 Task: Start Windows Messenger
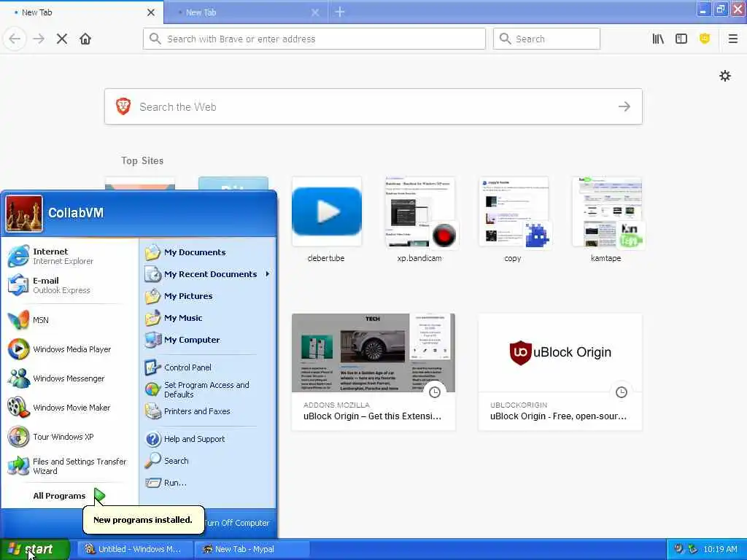[69, 378]
